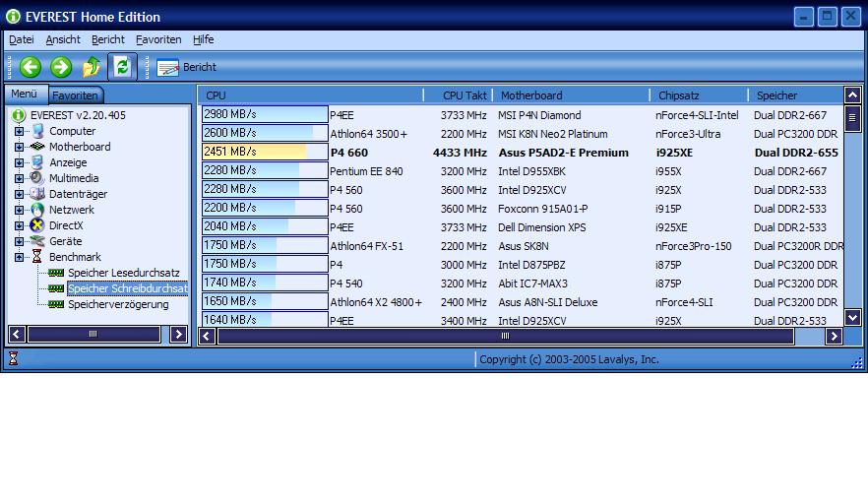This screenshot has height=504, width=868.
Task: Click the EVEREST info icon in the title bar
Action: [x=13, y=17]
